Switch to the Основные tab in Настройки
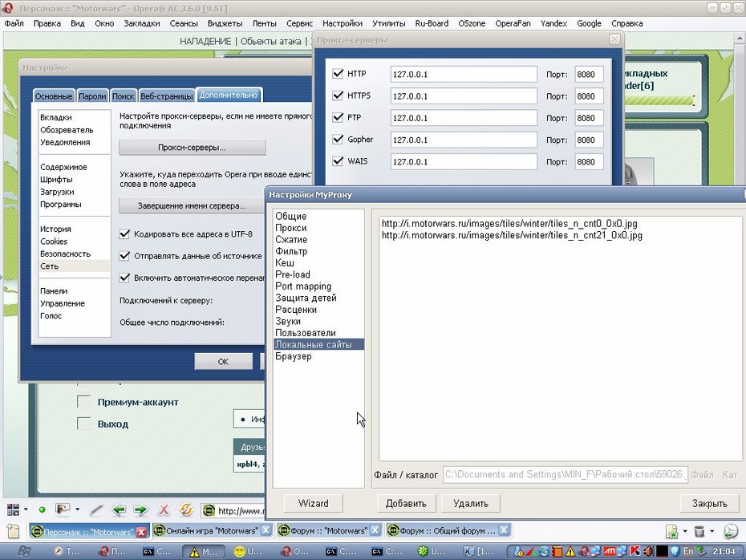The height and width of the screenshot is (560, 746). click(x=54, y=95)
